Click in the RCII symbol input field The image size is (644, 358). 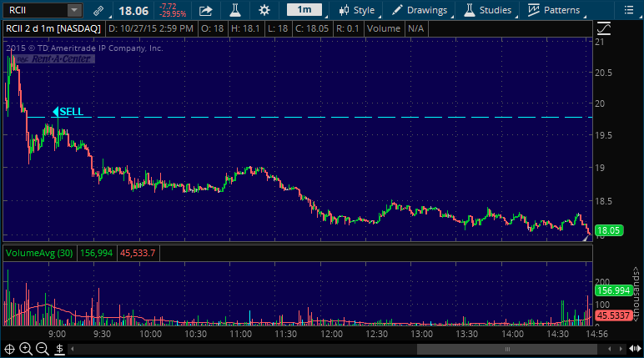(33, 11)
